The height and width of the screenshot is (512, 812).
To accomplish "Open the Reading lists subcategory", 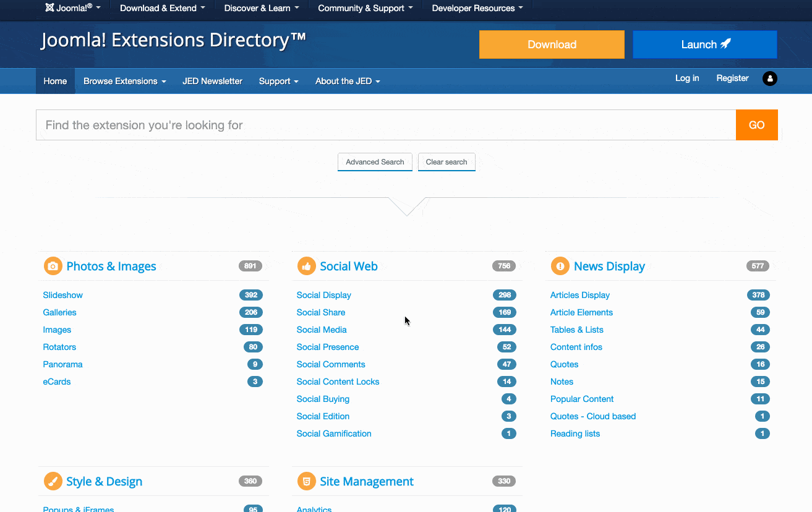I will click(x=575, y=433).
